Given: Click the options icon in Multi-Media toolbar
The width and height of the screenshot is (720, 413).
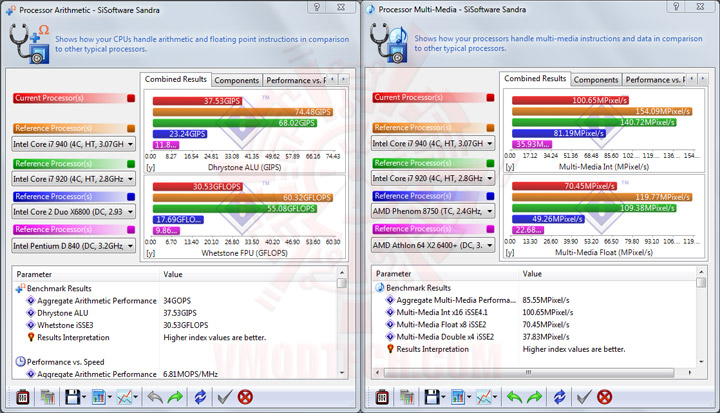Looking at the screenshot, I should (x=382, y=397).
